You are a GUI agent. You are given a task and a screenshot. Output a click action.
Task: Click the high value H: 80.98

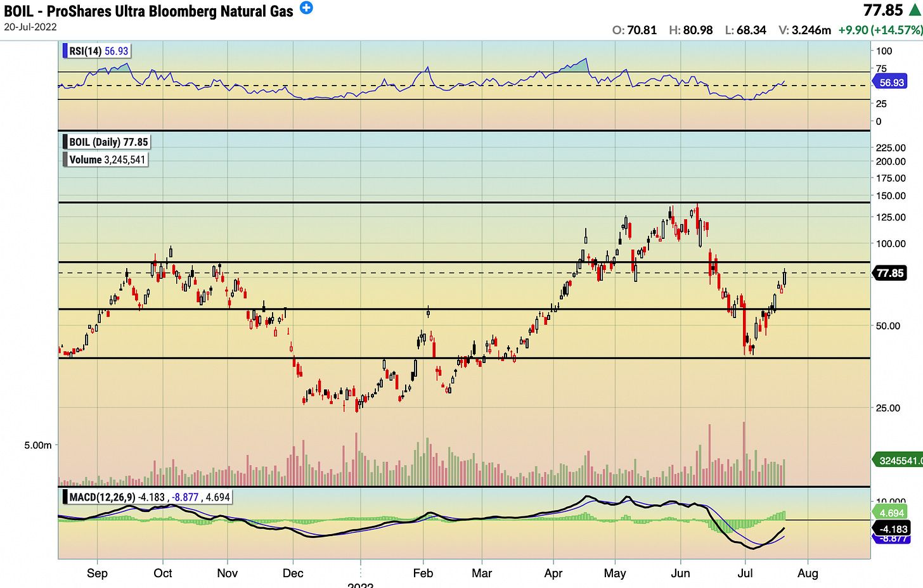[x=691, y=30]
